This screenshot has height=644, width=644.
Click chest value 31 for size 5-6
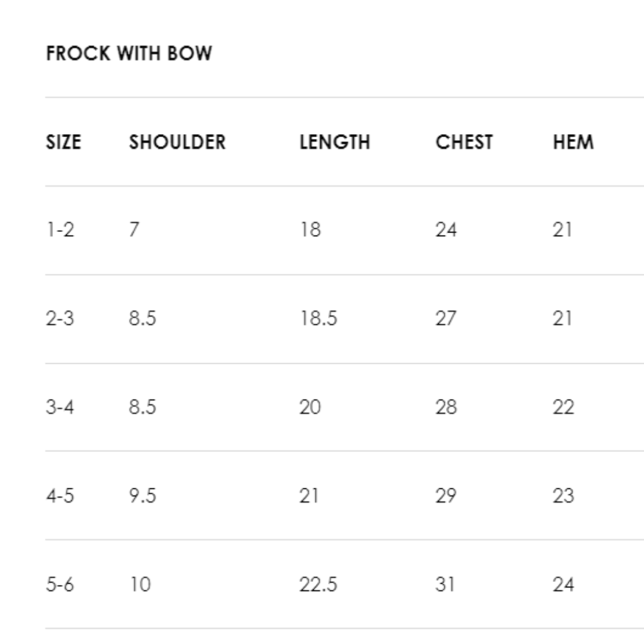coord(445,584)
